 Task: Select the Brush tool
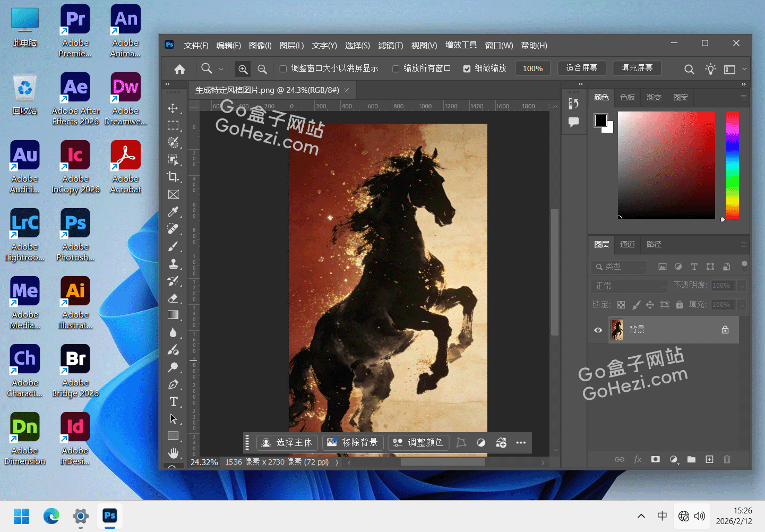173,246
